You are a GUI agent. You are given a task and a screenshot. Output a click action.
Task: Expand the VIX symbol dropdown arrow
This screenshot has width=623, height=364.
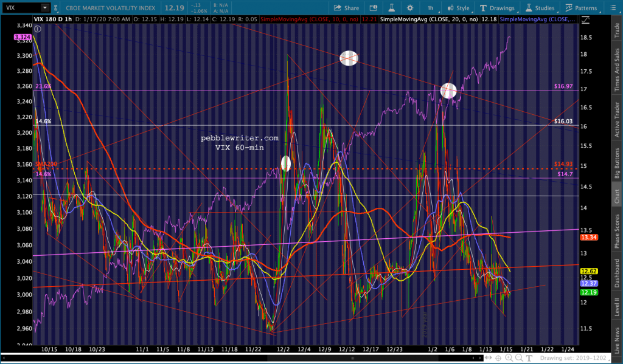(x=44, y=8)
